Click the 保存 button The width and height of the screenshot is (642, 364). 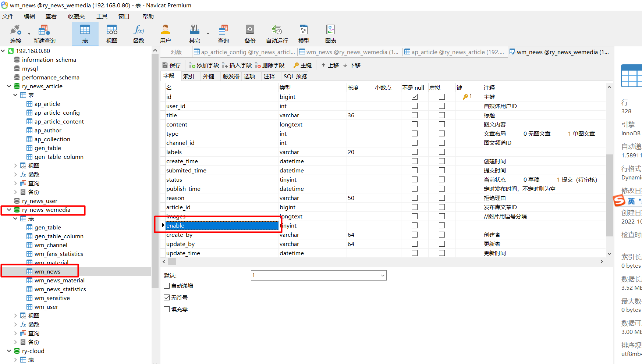point(171,65)
